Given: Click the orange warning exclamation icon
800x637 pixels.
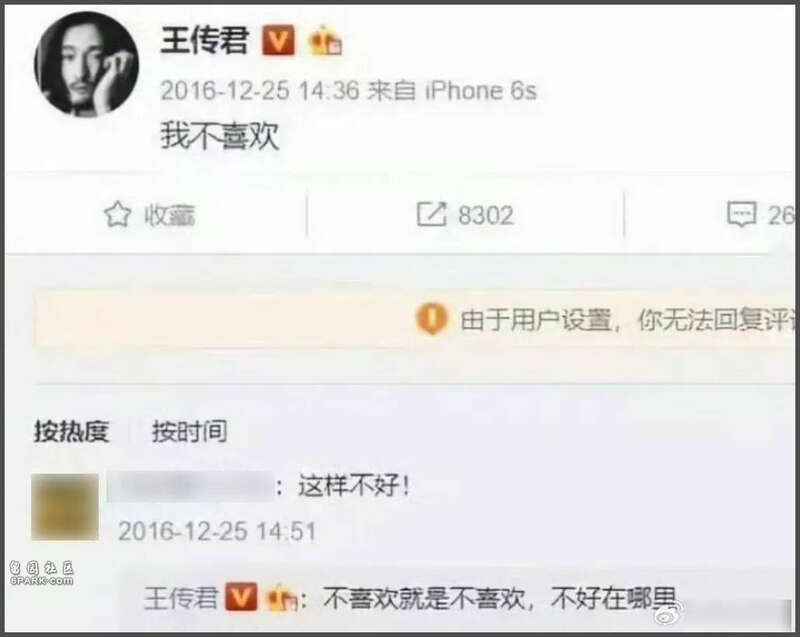Looking at the screenshot, I should pos(432,319).
